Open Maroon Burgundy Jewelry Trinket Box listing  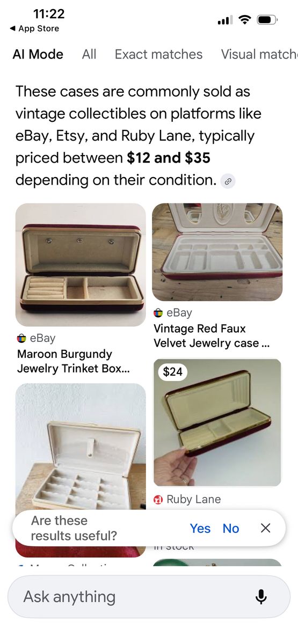(x=65, y=361)
